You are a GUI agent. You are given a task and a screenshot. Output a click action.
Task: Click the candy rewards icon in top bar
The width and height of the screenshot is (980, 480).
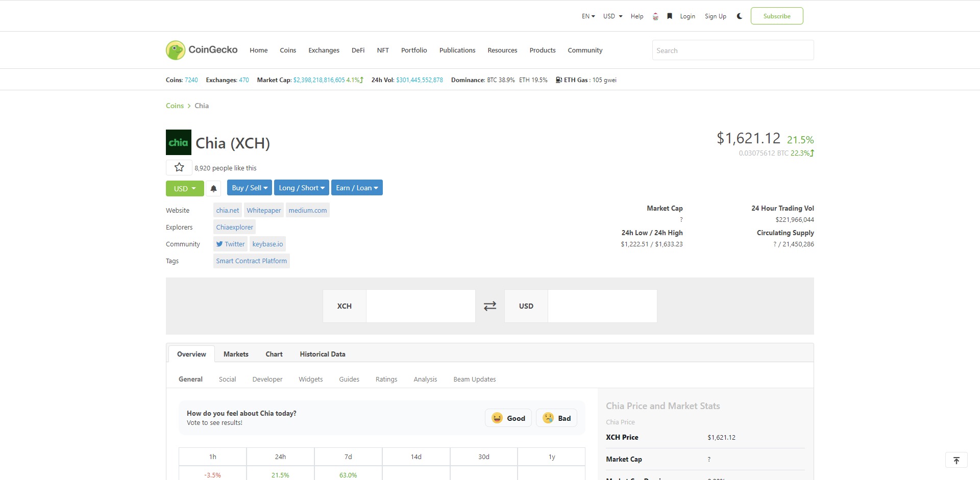tap(655, 16)
